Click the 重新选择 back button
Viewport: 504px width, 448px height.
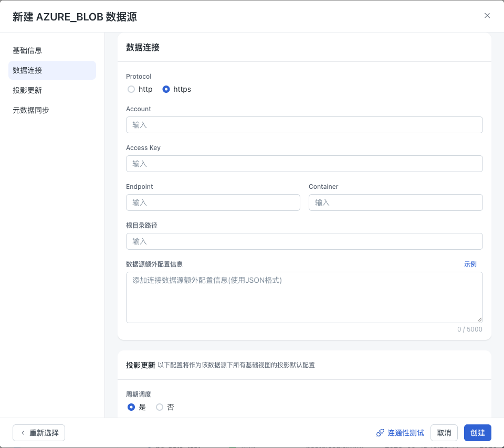click(x=39, y=433)
